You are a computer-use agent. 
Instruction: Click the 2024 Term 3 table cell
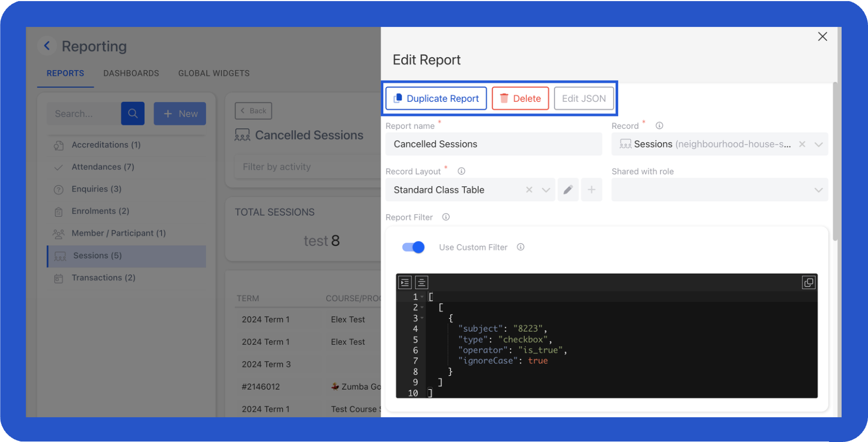(x=266, y=364)
